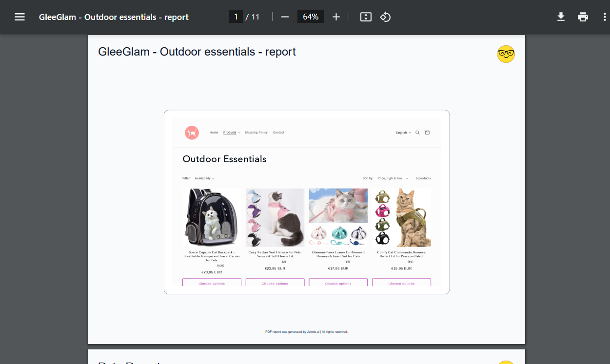Click the search magnifier icon in the shop
The image size is (610, 364).
click(417, 133)
